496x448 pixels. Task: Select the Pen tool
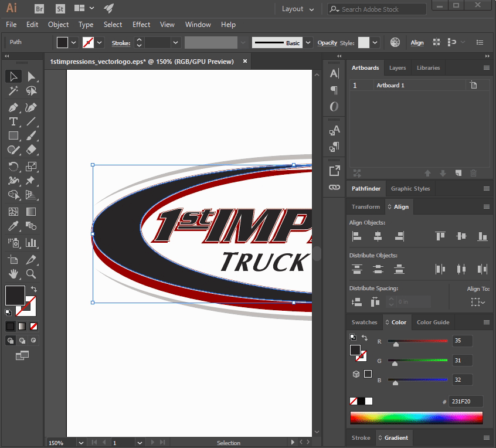[13, 107]
